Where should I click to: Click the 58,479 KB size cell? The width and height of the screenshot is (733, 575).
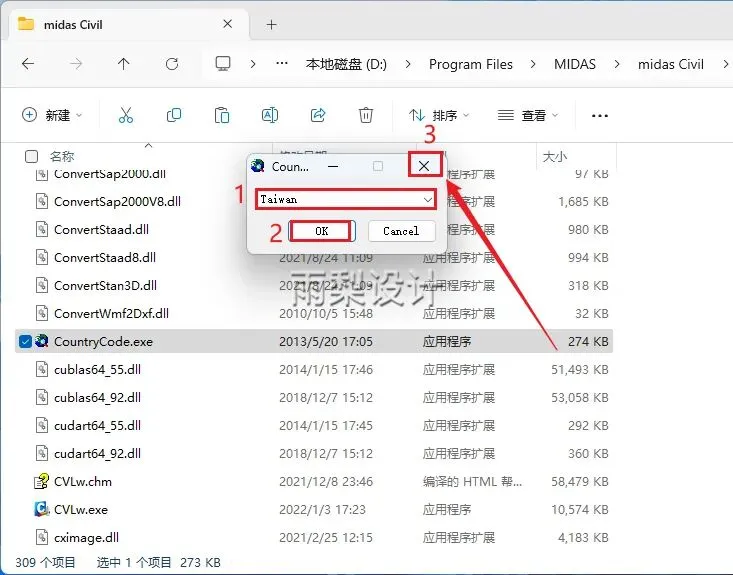point(580,482)
